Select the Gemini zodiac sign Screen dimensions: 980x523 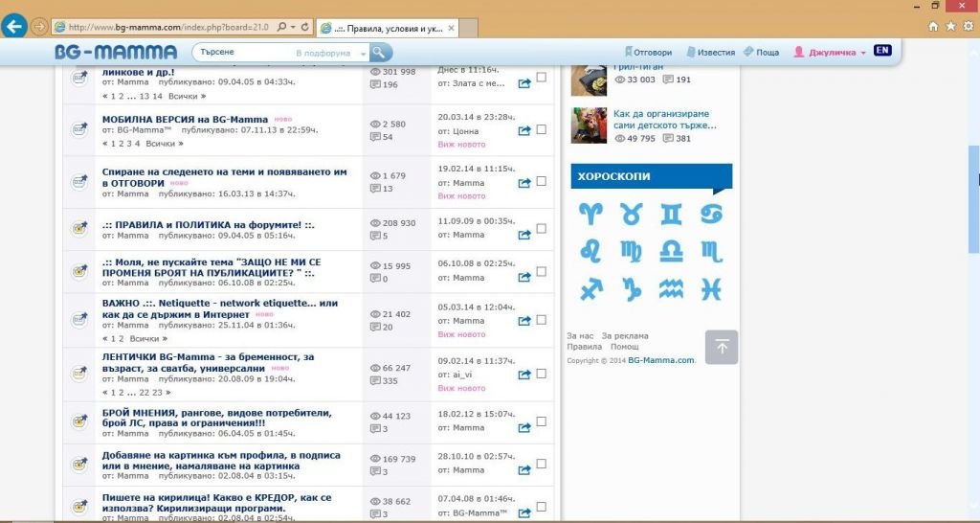(671, 214)
